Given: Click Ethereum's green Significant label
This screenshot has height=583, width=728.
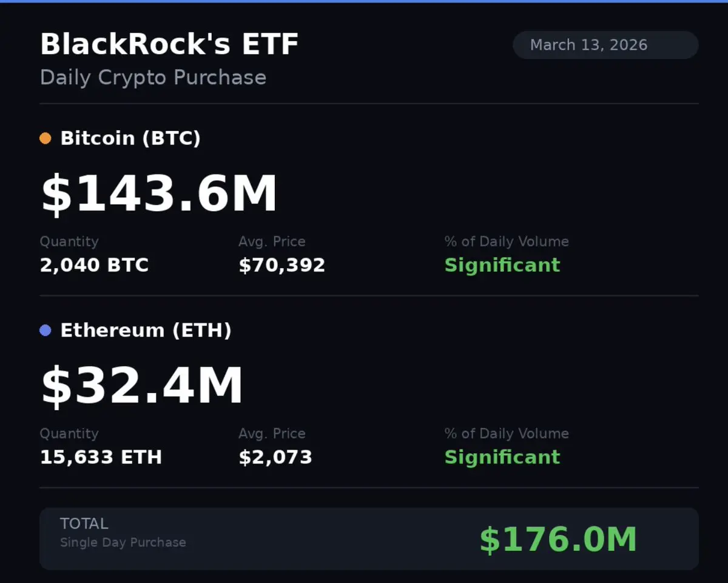Looking at the screenshot, I should 502,457.
